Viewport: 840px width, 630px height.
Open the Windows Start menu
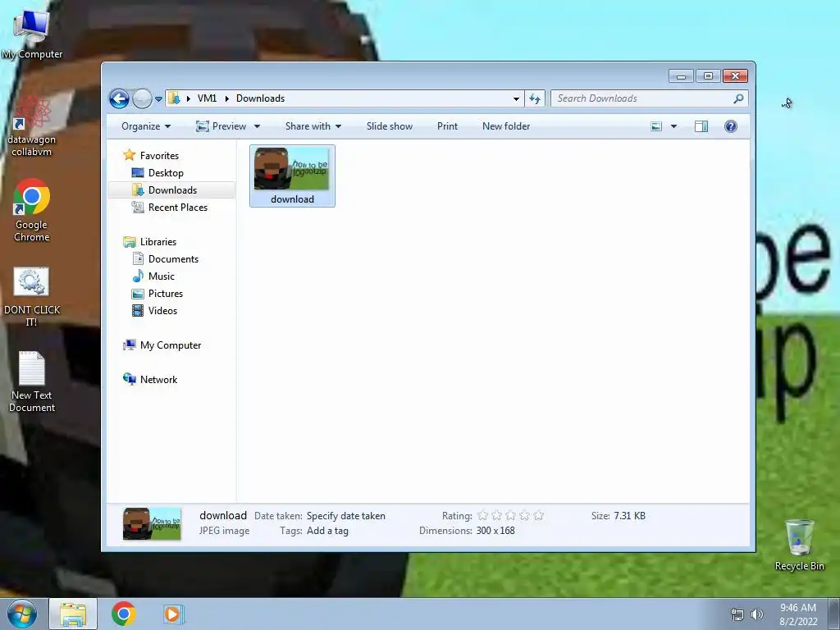(21, 614)
